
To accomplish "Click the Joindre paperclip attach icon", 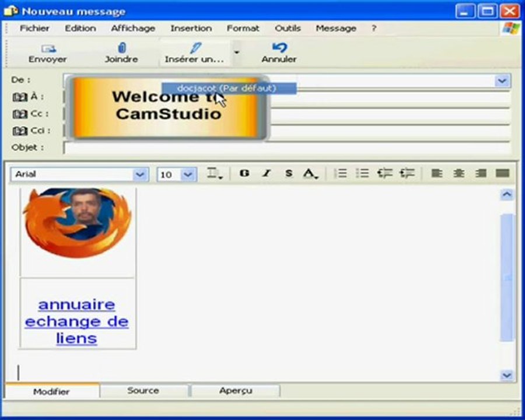I will [x=122, y=48].
